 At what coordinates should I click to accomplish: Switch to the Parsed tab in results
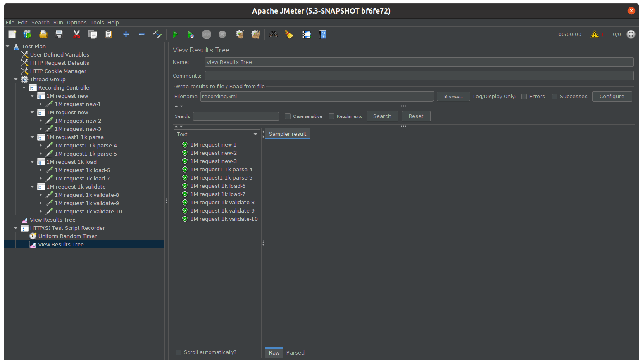295,352
